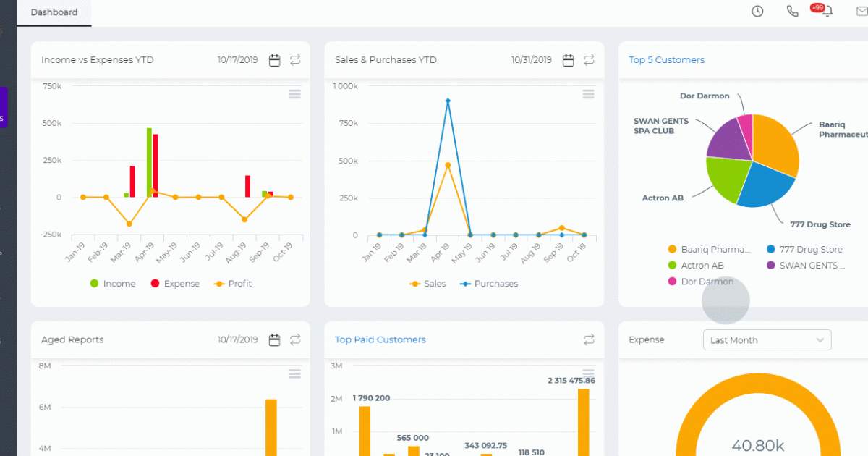This screenshot has height=456, width=868.
Task: Click the green Actron AB pie slice
Action: (728, 177)
